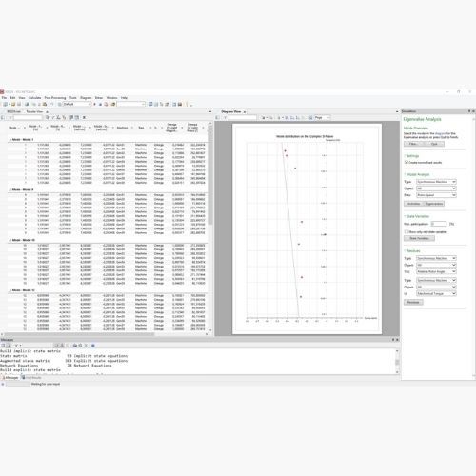The image size is (476, 476).
Task: Open the tab list arrow of the Diagram View pane
Action: [x=397, y=111]
